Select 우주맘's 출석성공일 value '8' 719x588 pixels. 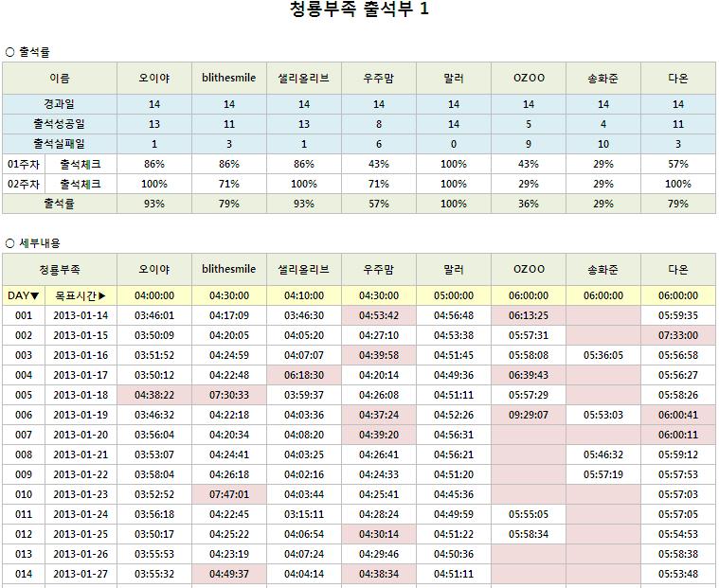[379, 124]
